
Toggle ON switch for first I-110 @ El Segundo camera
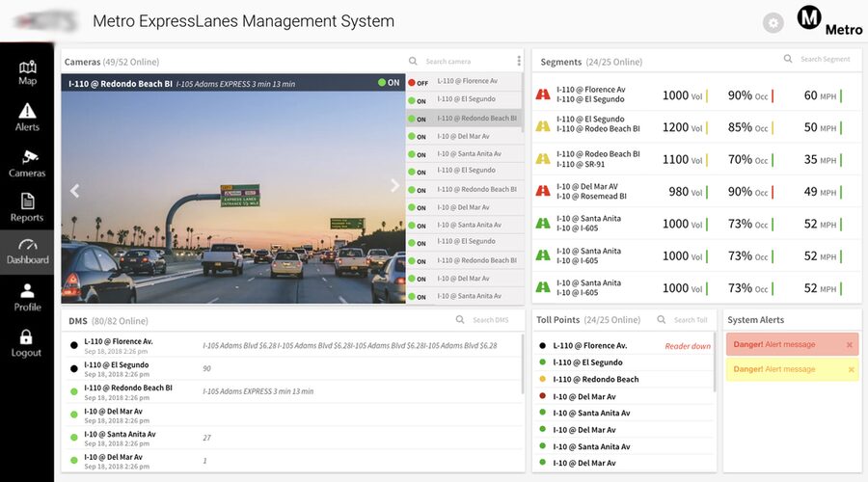(418, 100)
